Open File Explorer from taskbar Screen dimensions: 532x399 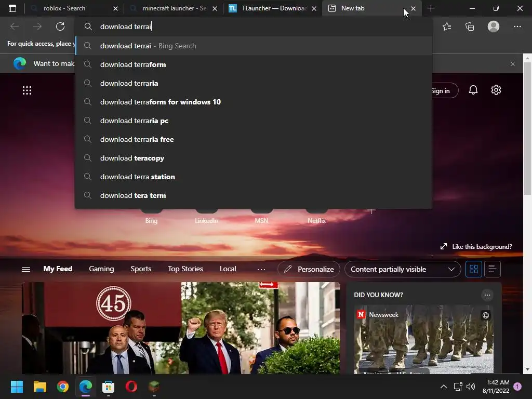pyautogui.click(x=39, y=387)
